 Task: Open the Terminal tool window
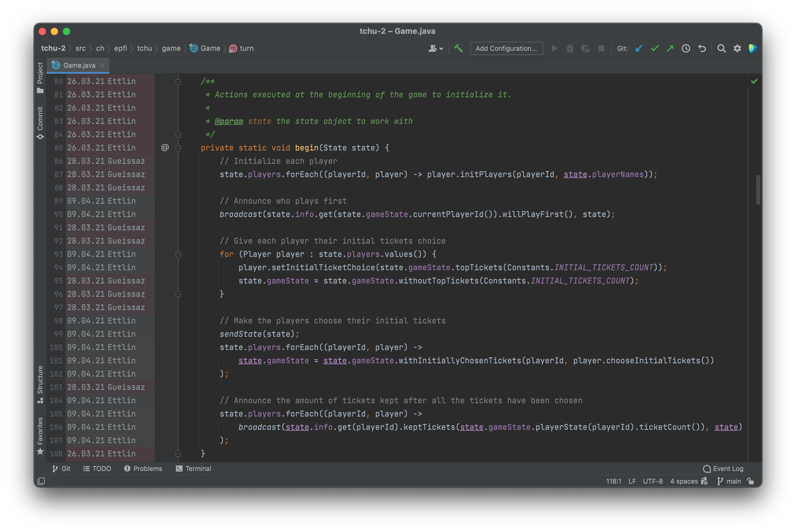pos(193,469)
